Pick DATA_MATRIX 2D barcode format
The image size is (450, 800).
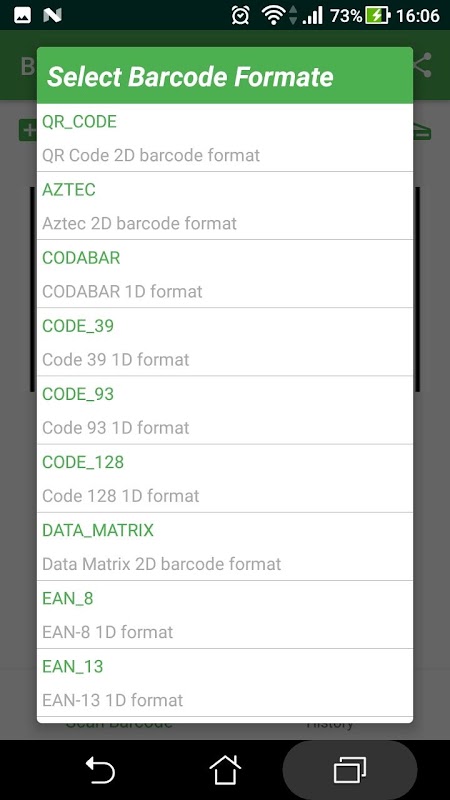point(224,546)
